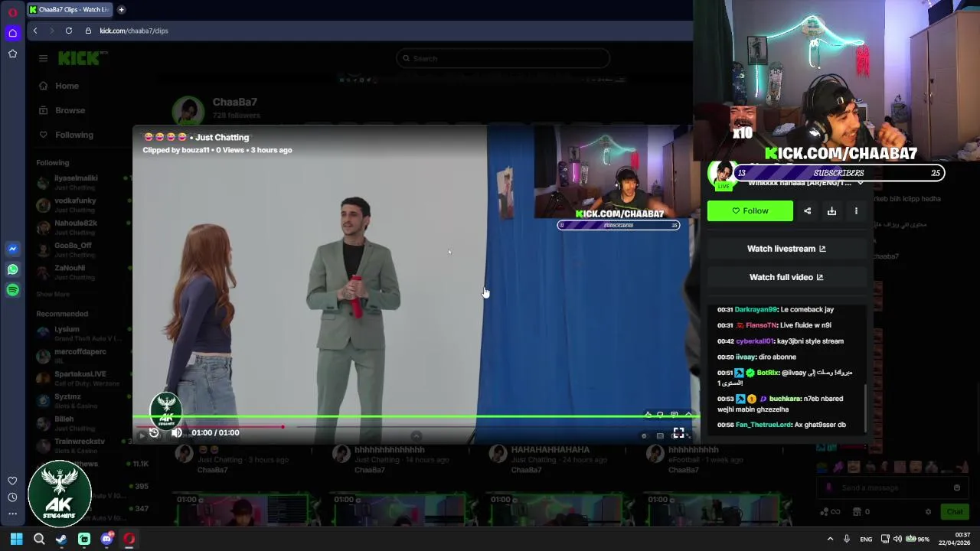
Task: Click Darkrayan99 username in chat
Action: [x=756, y=309]
